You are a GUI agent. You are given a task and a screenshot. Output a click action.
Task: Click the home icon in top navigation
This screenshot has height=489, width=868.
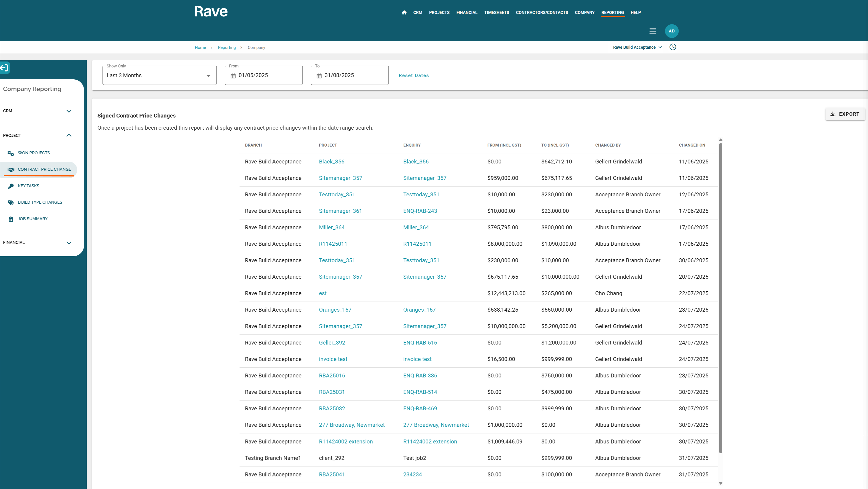pyautogui.click(x=404, y=13)
